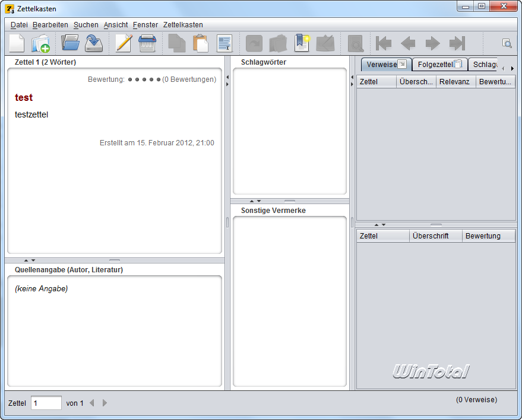The image size is (522, 420).
Task: Expand Schlagwörter pane using the down arrow above Sonstige Vermerke
Action: [x=259, y=201]
